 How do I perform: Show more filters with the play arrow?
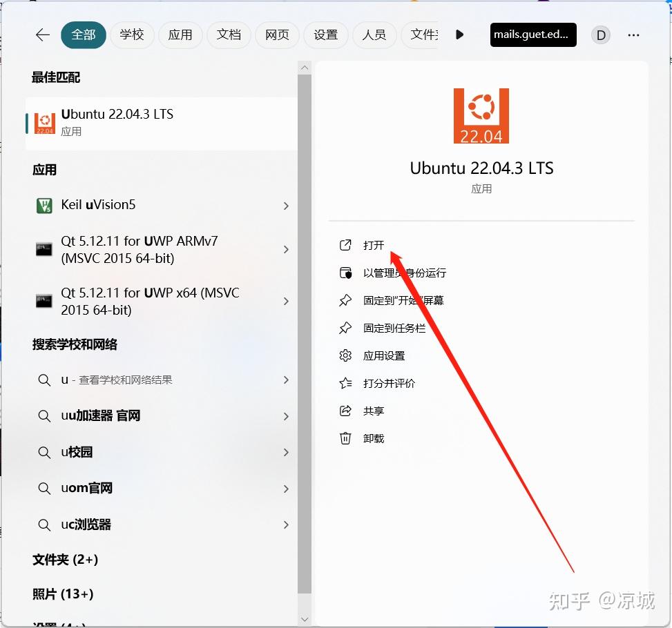pos(459,35)
